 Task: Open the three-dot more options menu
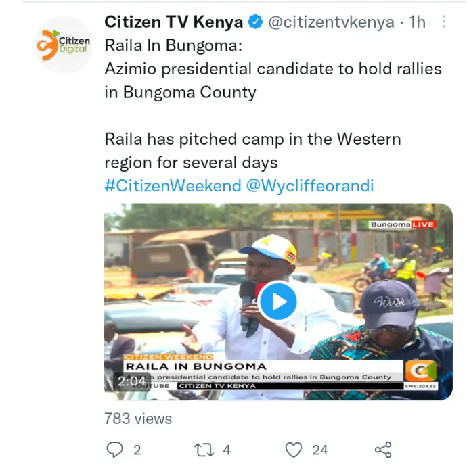point(444,22)
